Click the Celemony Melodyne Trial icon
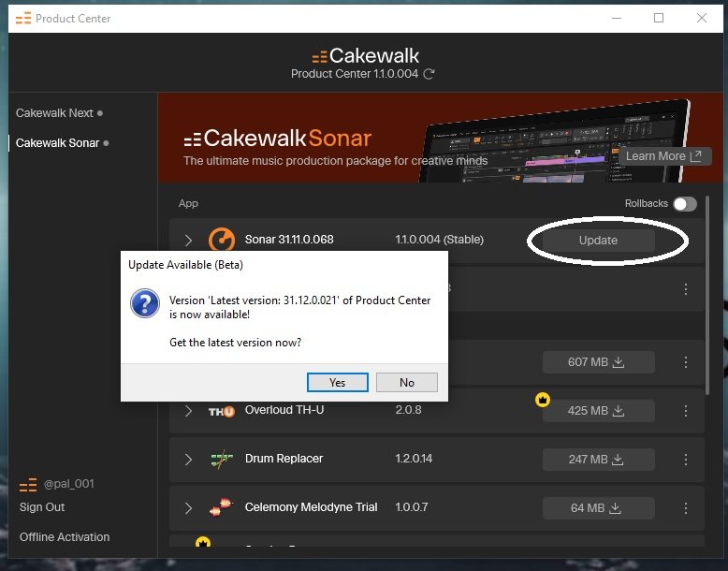Image resolution: width=728 pixels, height=571 pixels. click(x=222, y=508)
